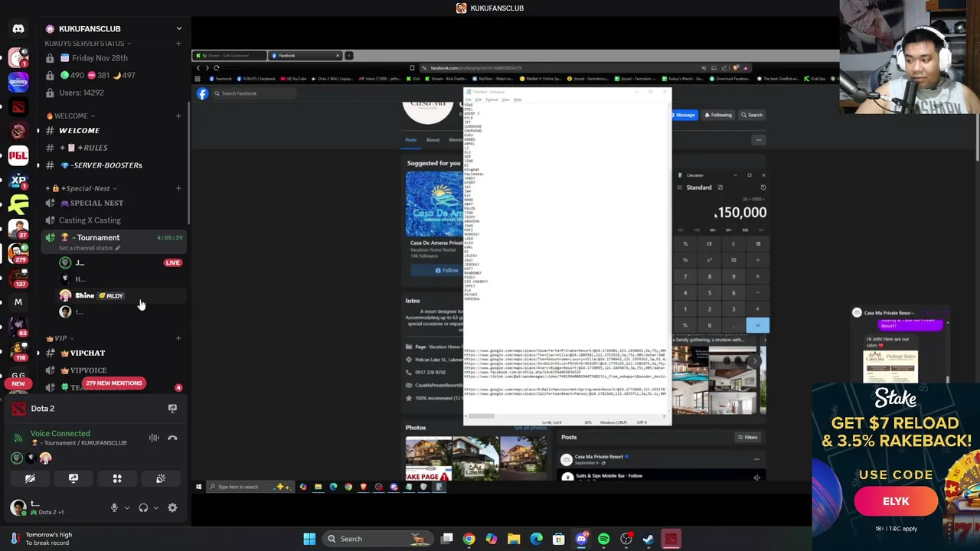
Task: Add a channel to WELCOME category
Action: coord(178,116)
